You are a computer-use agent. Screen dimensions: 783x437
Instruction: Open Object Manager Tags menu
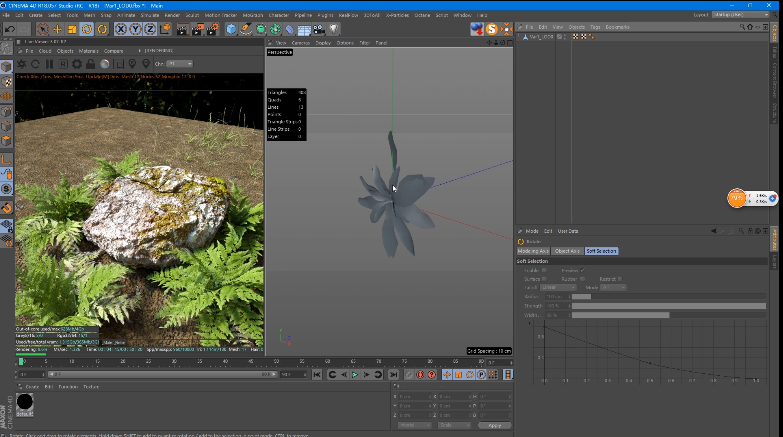pyautogui.click(x=595, y=27)
